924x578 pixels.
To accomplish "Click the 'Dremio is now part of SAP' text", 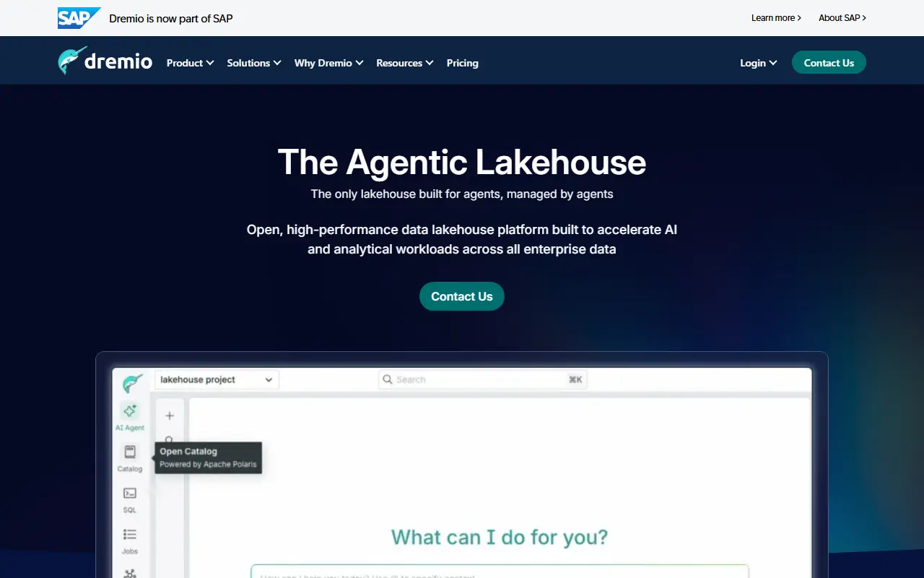I will pyautogui.click(x=171, y=18).
